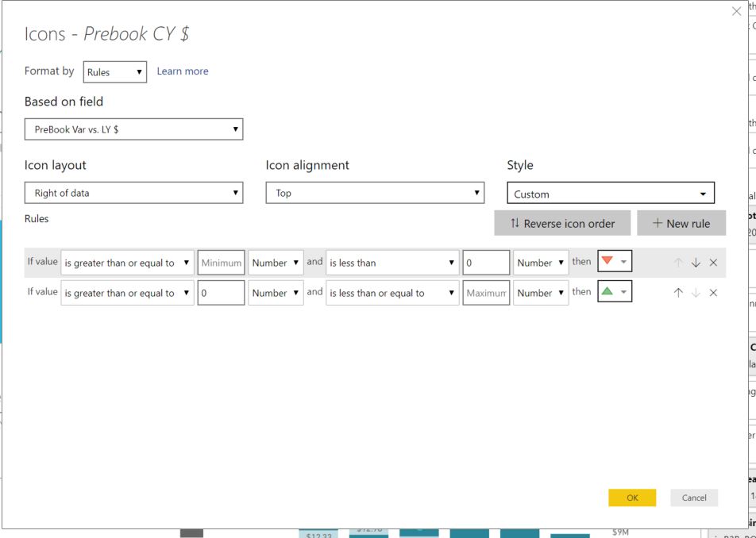The width and height of the screenshot is (756, 538).
Task: Open first rule's Number type dropdown after Minimum
Action: coord(276,263)
